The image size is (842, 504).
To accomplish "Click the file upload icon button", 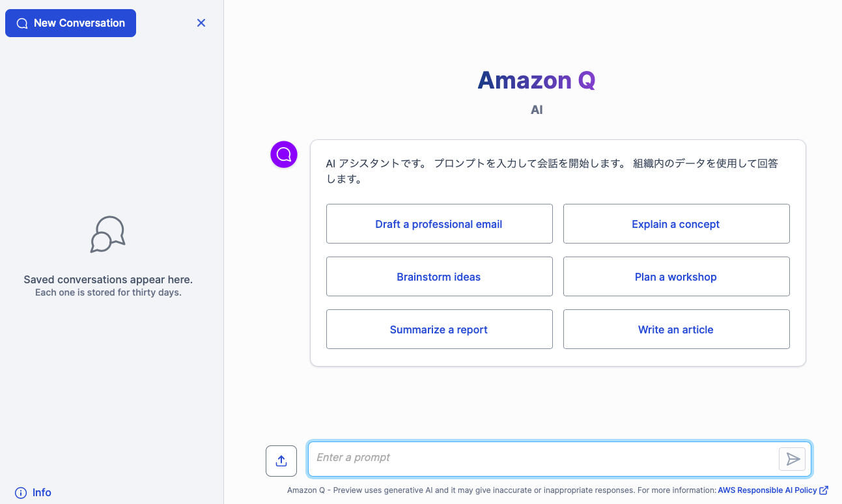I will click(x=281, y=461).
